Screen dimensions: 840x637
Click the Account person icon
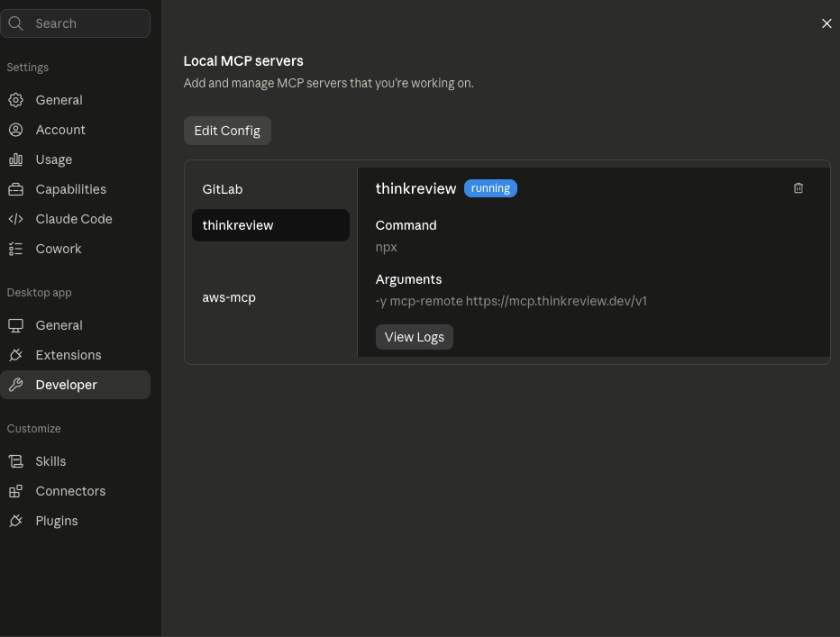[16, 130]
